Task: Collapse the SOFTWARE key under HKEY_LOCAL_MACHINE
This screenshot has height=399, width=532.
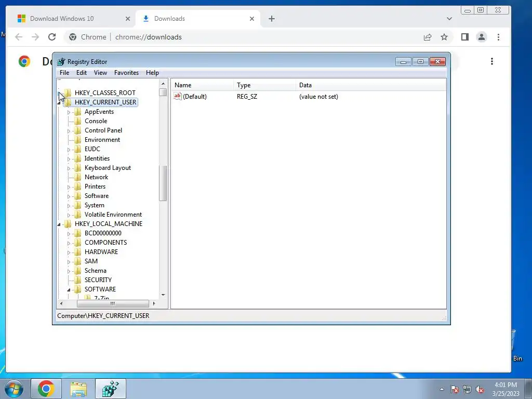Action: [x=69, y=289]
